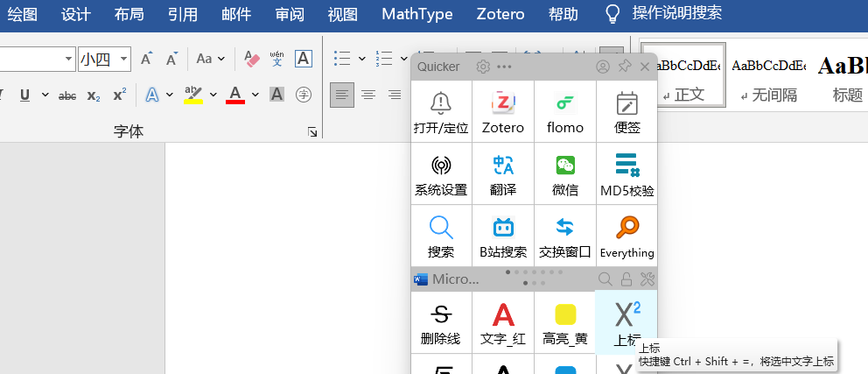Pin the Quicker panel

tap(625, 67)
